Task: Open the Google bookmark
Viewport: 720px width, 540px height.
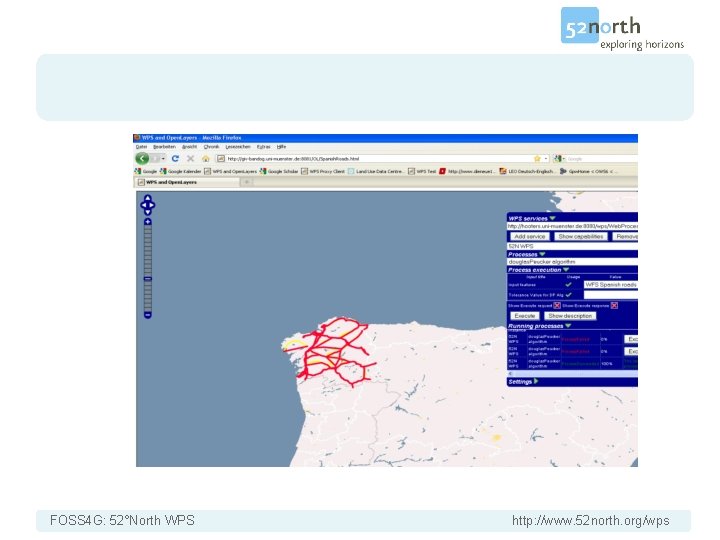Action: (x=146, y=171)
